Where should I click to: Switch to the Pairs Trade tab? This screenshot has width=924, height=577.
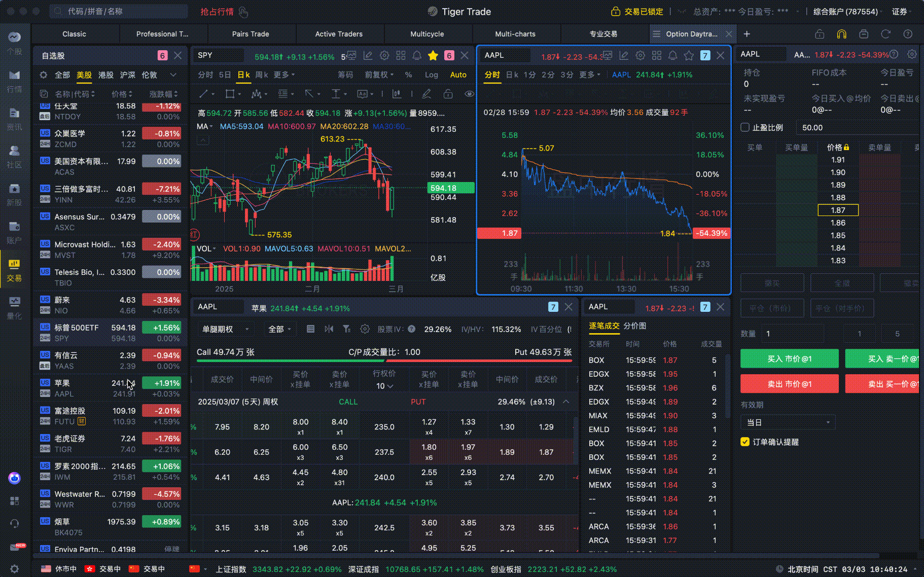pos(251,34)
